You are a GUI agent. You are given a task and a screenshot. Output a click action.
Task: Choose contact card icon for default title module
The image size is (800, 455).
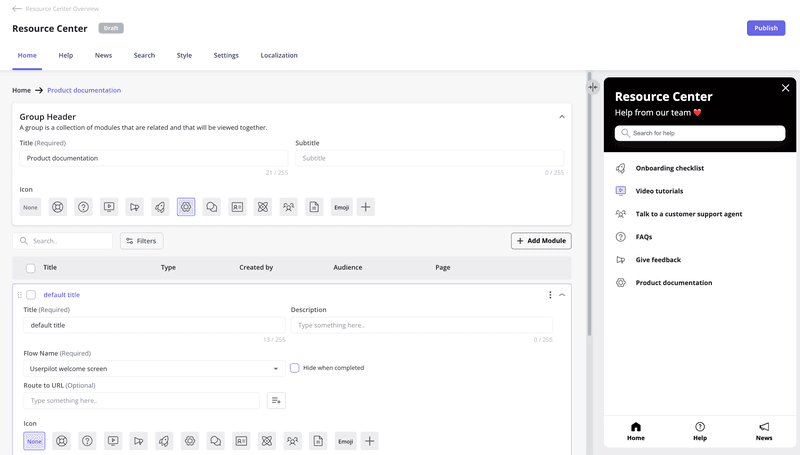(x=241, y=441)
